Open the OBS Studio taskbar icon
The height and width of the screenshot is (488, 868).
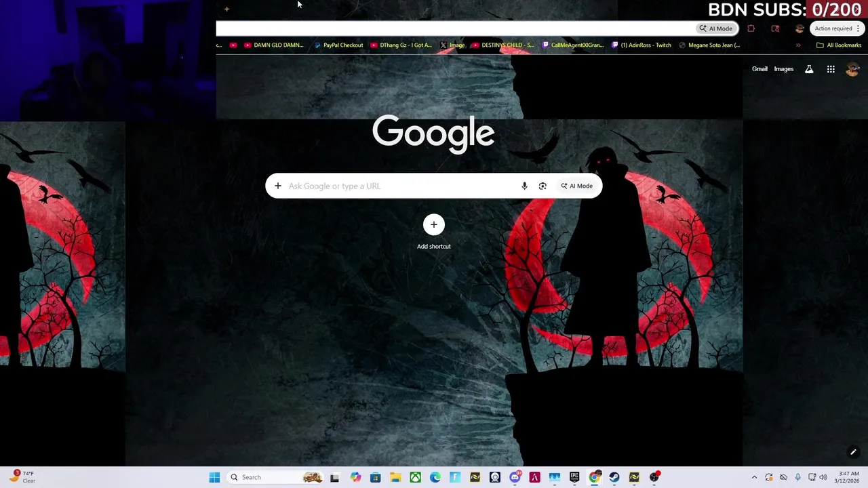[x=654, y=477]
